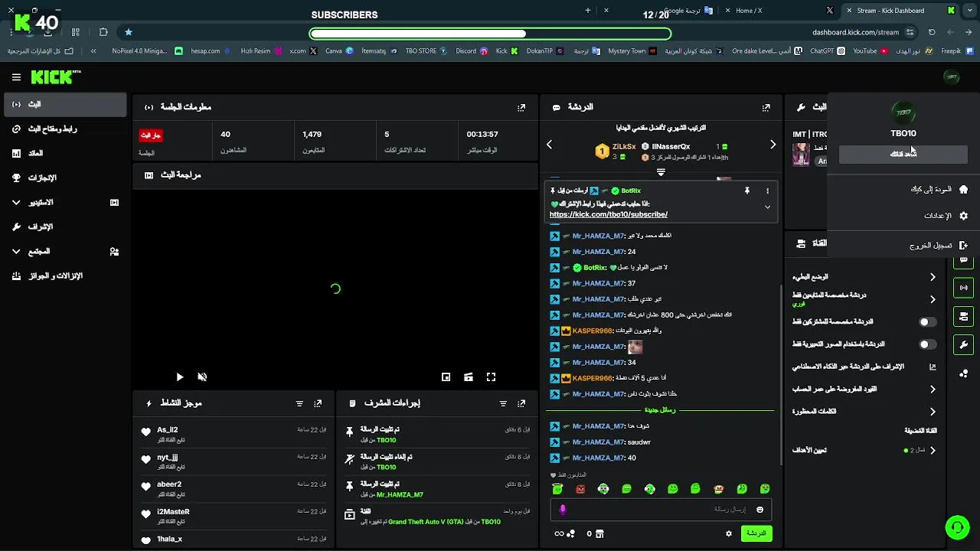Pop out the moderator actions panel
The height and width of the screenshot is (551, 980).
click(x=521, y=403)
